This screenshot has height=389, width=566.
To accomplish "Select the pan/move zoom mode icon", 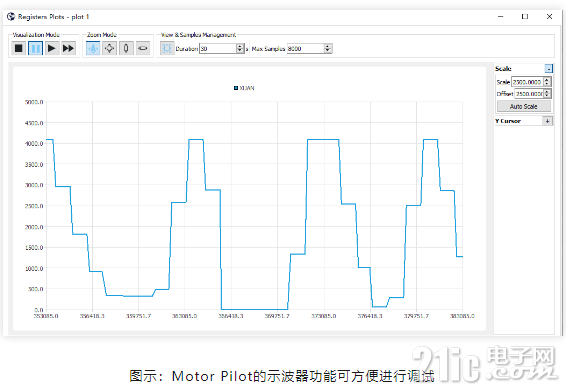I will [109, 48].
